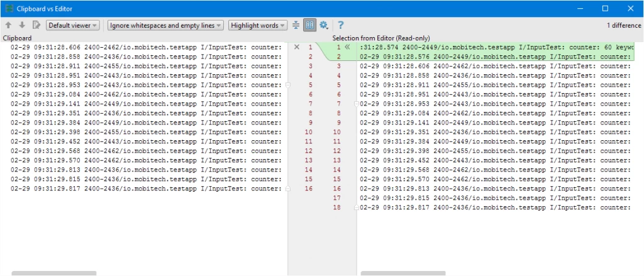Image resolution: width=644 pixels, height=276 pixels.
Task: Click Clipboard line with timestamp 09:31:29.817
Action: click(146, 189)
